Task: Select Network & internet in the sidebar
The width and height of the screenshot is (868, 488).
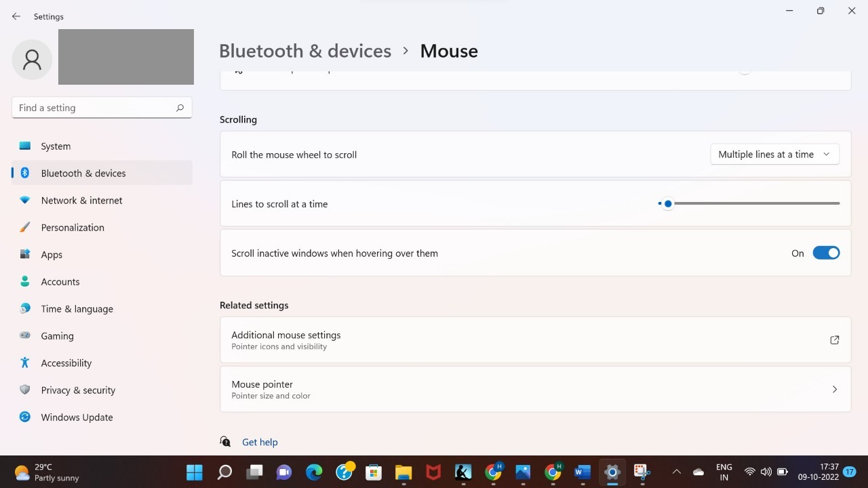Action: click(x=81, y=200)
